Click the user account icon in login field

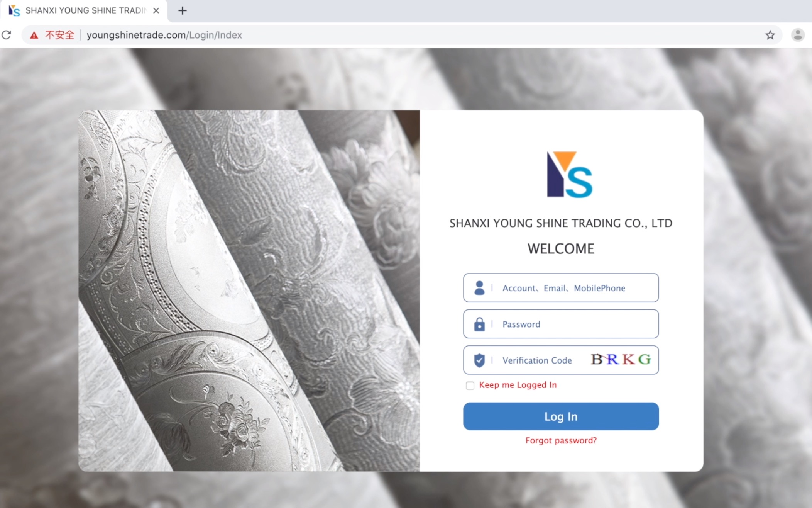coord(479,287)
